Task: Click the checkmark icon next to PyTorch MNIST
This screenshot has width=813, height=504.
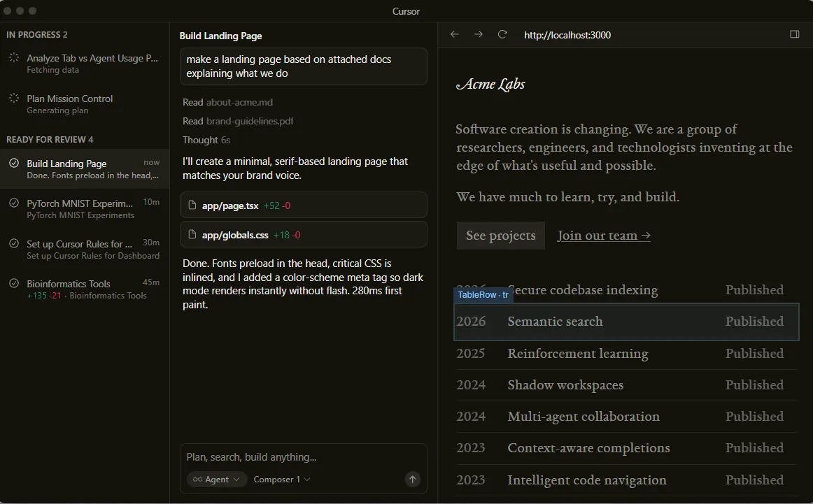Action: tap(14, 203)
